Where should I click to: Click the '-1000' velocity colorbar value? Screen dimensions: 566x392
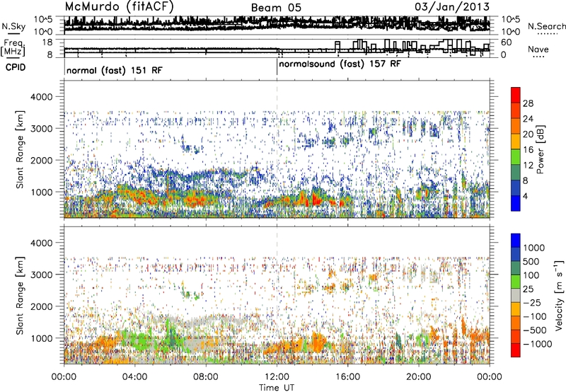(x=538, y=344)
